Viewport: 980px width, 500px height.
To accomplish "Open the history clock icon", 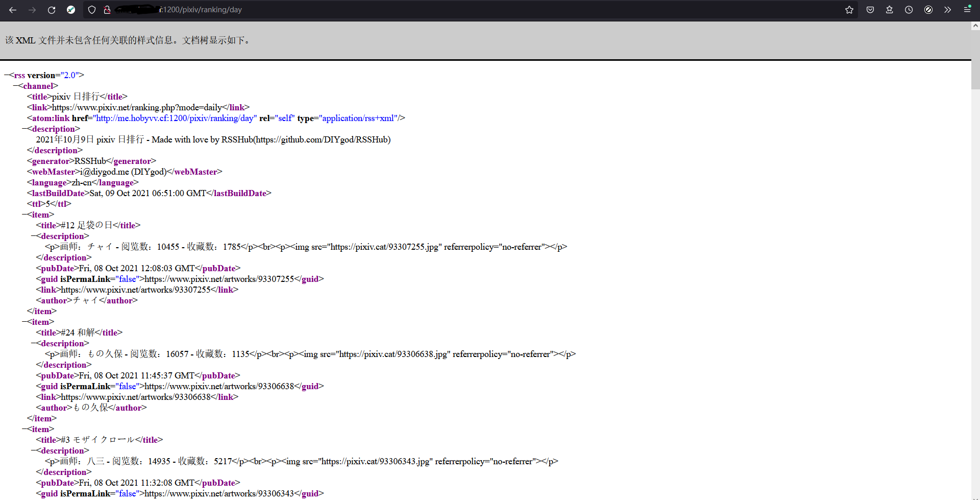I will click(x=909, y=10).
